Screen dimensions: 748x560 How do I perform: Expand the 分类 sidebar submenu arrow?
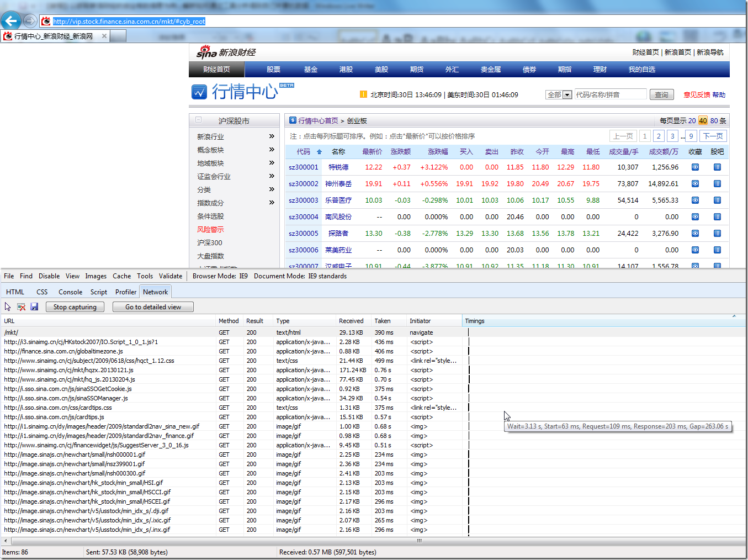pyautogui.click(x=272, y=189)
